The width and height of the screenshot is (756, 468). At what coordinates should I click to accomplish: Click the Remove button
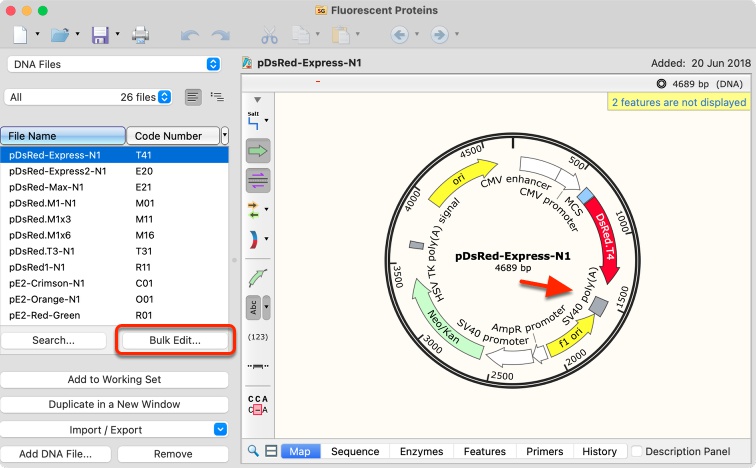click(x=173, y=454)
